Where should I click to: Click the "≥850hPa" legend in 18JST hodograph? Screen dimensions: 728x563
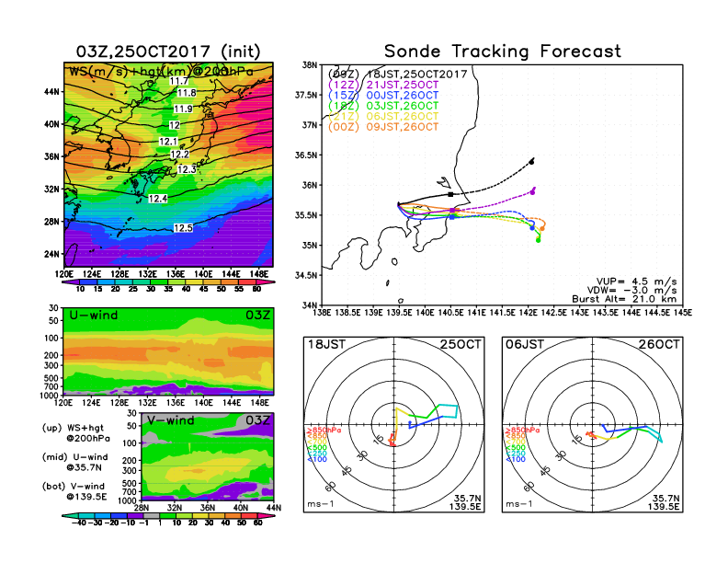click(x=324, y=431)
